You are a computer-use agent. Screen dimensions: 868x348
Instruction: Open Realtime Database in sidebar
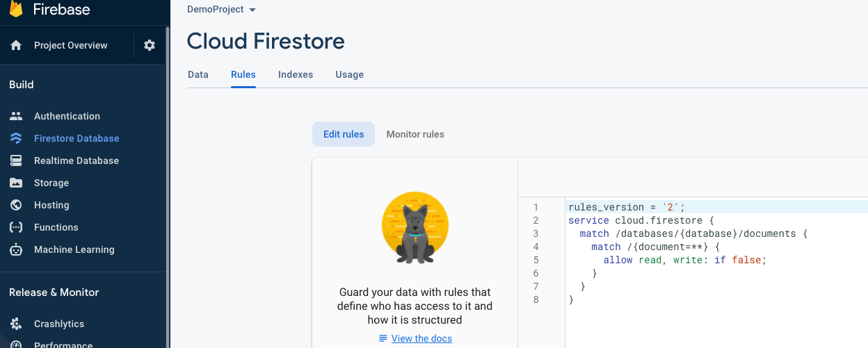coord(77,160)
